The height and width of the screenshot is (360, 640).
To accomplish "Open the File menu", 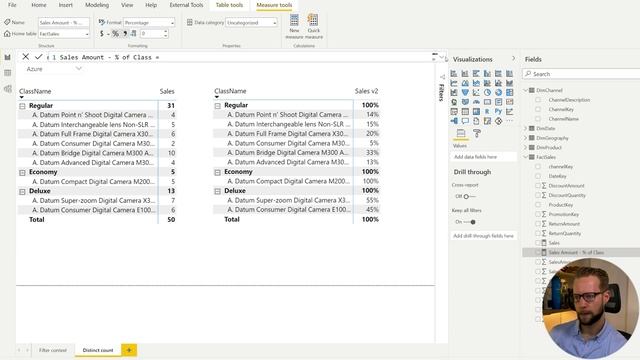I will [12, 5].
